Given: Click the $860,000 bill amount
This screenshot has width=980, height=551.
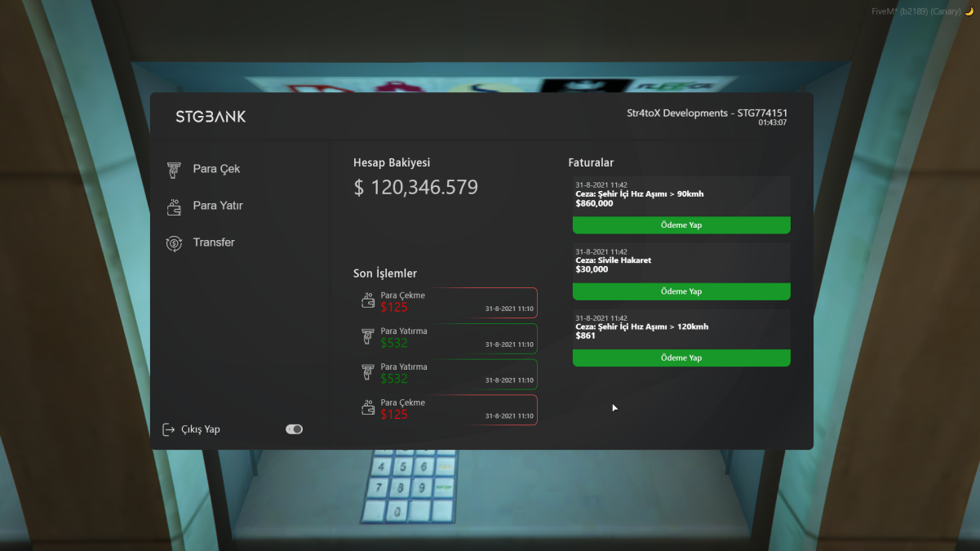Looking at the screenshot, I should 594,203.
